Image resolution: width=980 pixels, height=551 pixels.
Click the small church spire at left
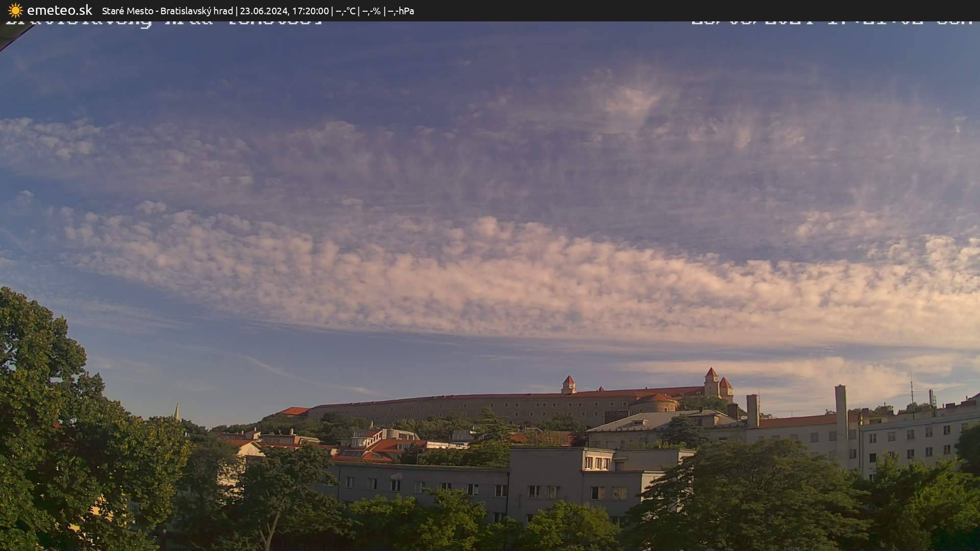click(177, 412)
